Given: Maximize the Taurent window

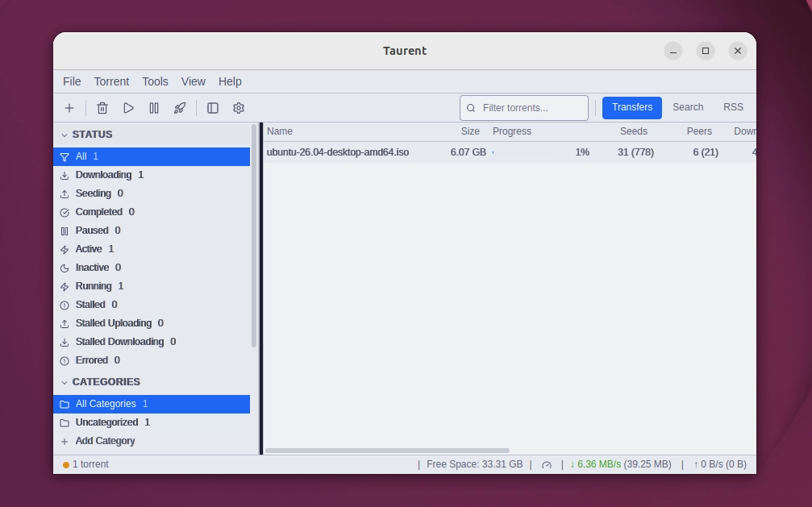Looking at the screenshot, I should (706, 51).
